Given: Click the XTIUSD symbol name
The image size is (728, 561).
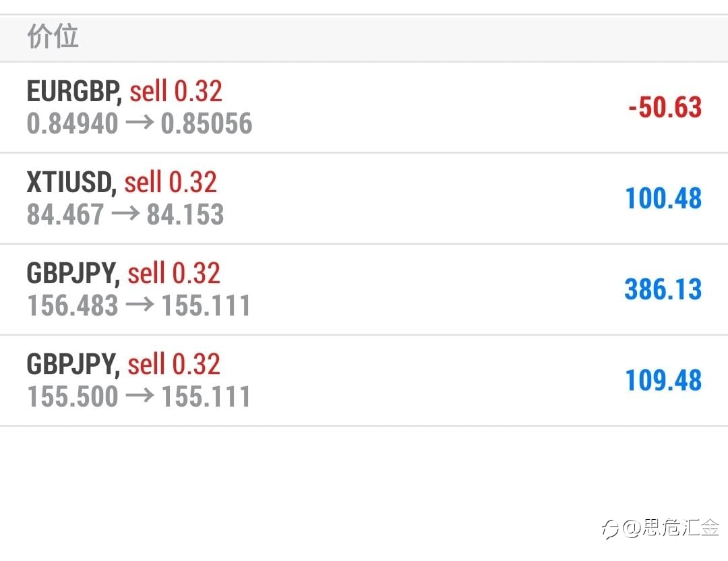Looking at the screenshot, I should (69, 182).
